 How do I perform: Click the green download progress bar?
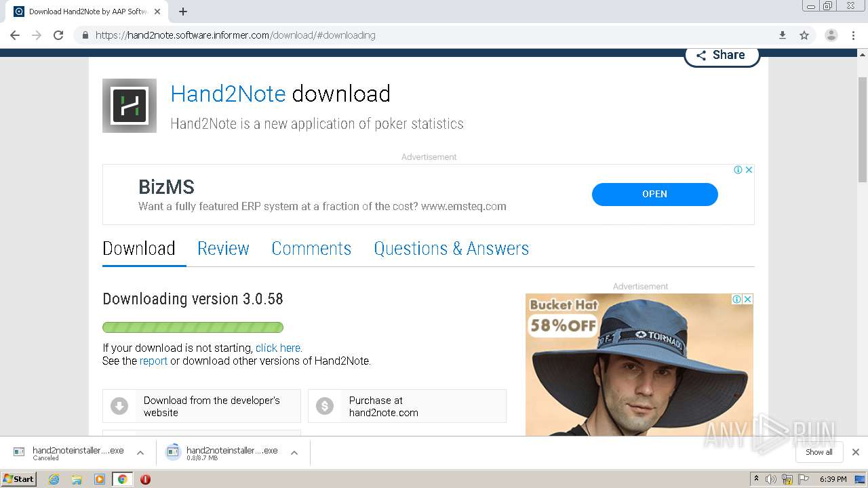(x=193, y=327)
